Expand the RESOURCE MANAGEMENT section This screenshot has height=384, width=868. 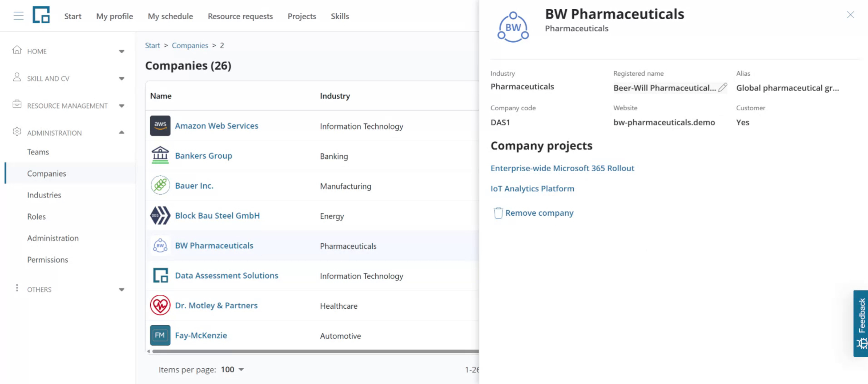pos(122,106)
